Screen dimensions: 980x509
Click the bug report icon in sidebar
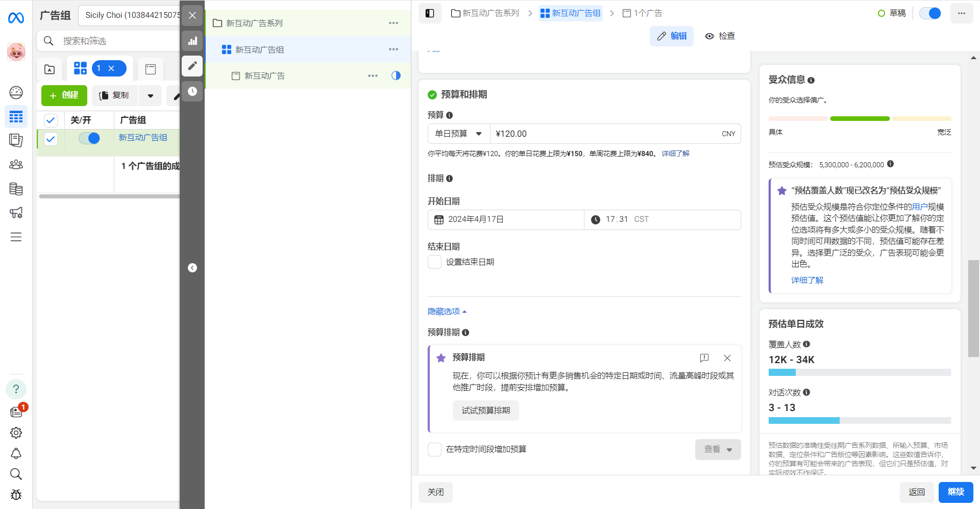(x=16, y=495)
